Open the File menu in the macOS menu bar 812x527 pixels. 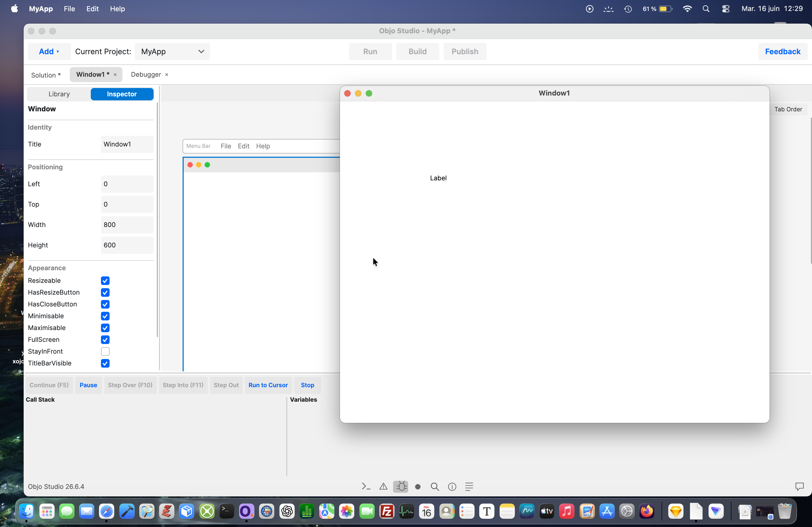tap(69, 9)
